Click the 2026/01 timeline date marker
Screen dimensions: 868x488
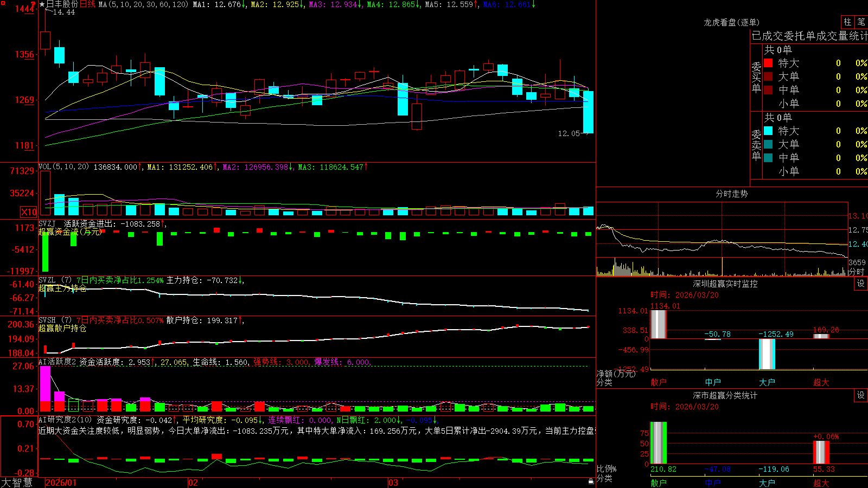coord(61,483)
